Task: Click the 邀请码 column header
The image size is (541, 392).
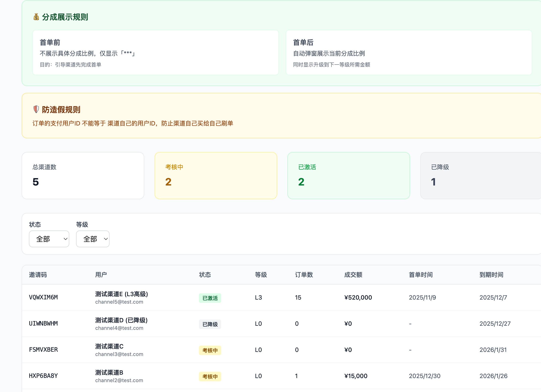Action: [x=38, y=275]
